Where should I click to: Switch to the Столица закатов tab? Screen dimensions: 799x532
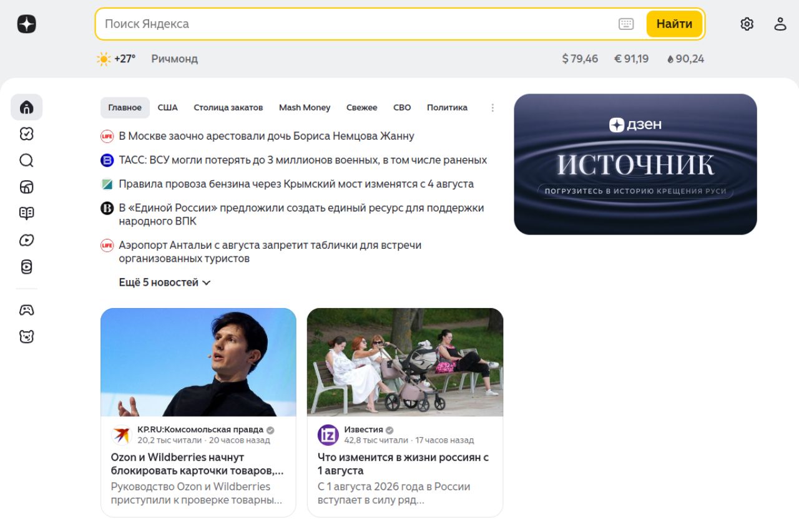pos(228,108)
